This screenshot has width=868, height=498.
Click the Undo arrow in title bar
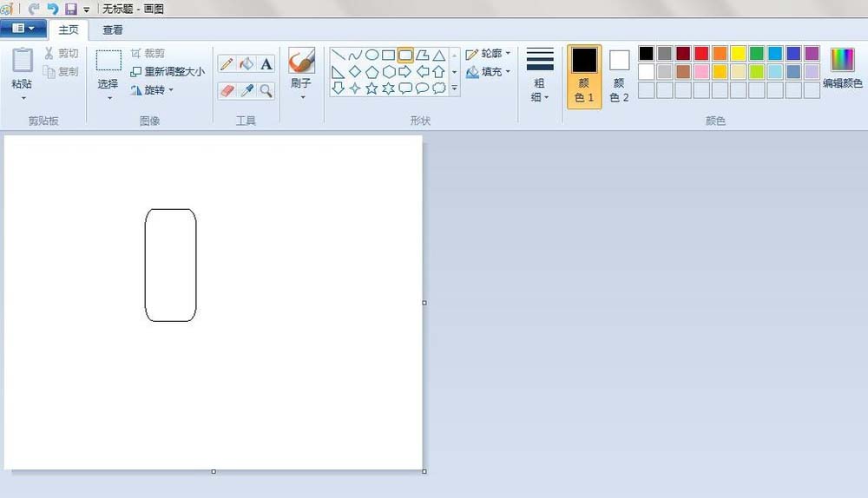53,9
